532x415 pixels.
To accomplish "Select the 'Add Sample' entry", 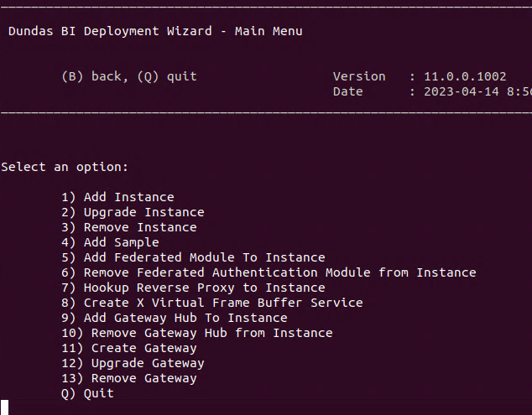I will click(110, 242).
